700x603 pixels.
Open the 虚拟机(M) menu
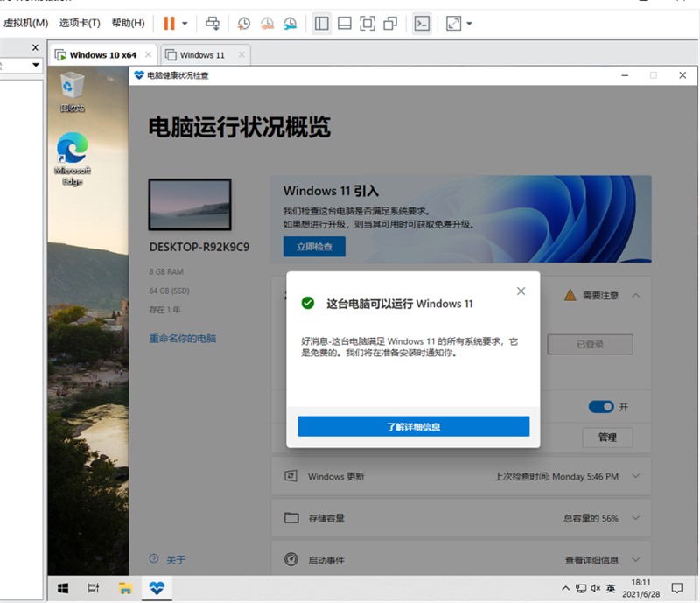point(28,23)
